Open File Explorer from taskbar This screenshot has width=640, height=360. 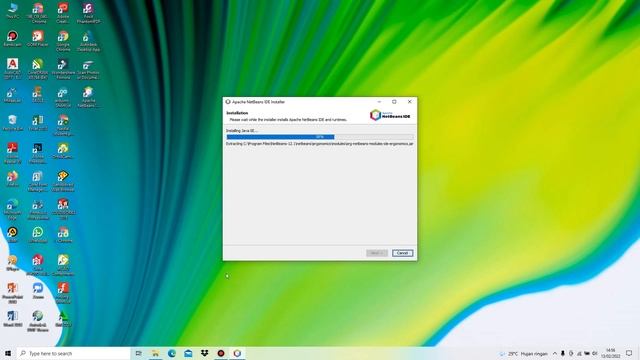[x=155, y=353]
